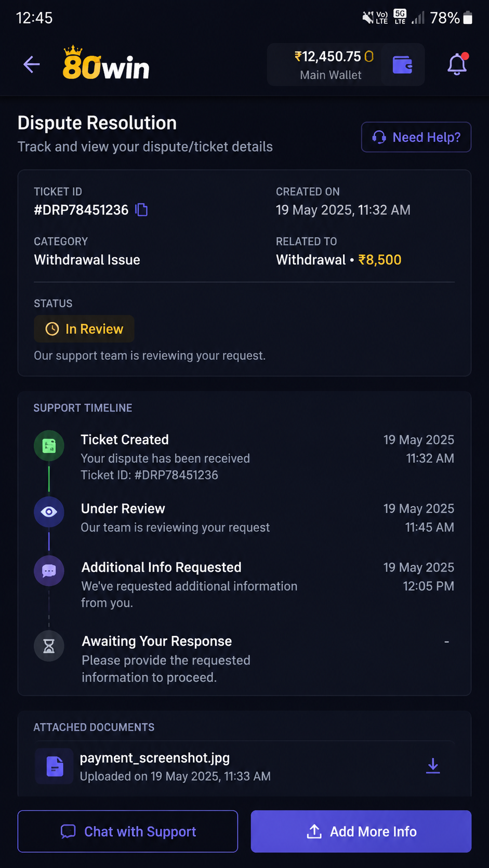The height and width of the screenshot is (868, 489).
Task: Open the Additional Info Requested timeline entry
Action: coord(244,585)
